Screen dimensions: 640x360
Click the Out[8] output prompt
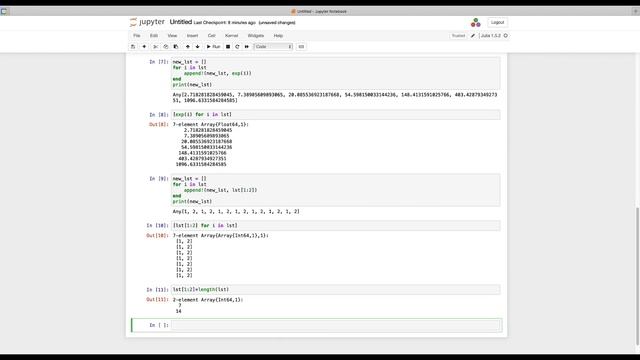[x=158, y=124]
